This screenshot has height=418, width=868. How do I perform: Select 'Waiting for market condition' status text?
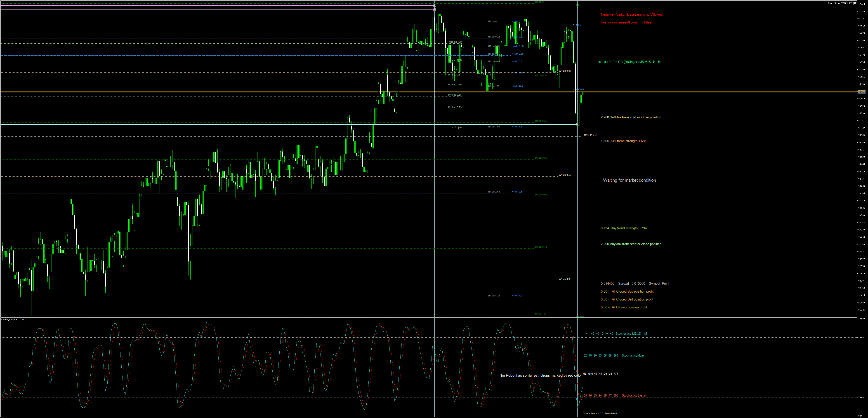pos(629,180)
